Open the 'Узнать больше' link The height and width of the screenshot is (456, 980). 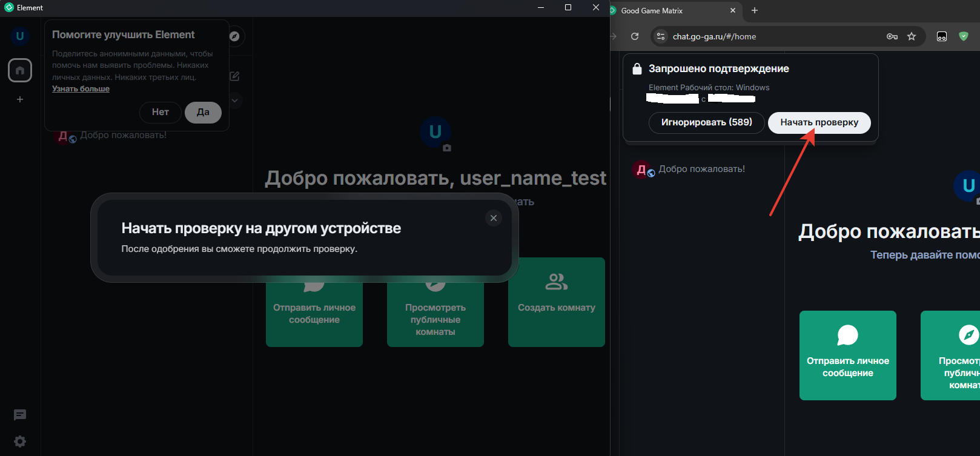click(81, 88)
